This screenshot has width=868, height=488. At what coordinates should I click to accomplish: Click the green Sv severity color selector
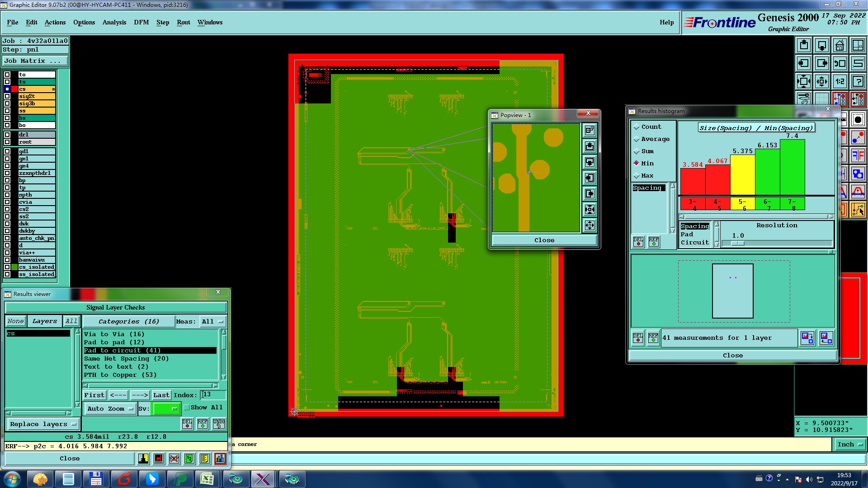[166, 409]
